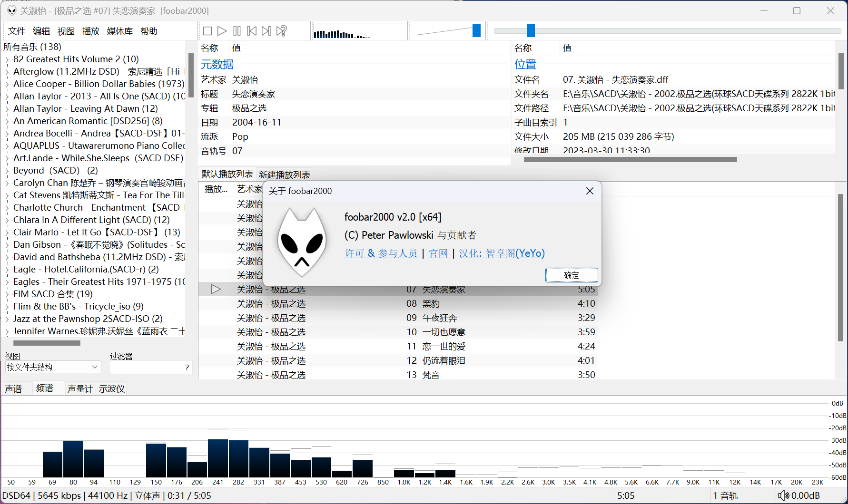Expand the FIM SACD 合集 folder

(x=7, y=294)
